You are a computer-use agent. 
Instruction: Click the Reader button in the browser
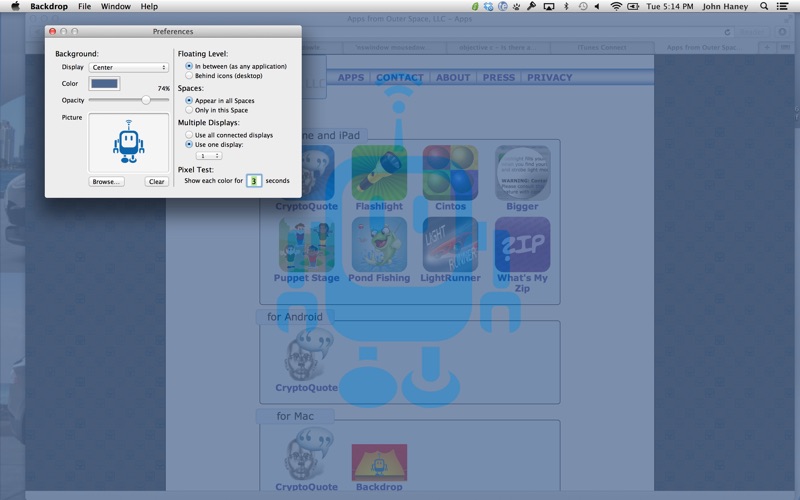752,32
